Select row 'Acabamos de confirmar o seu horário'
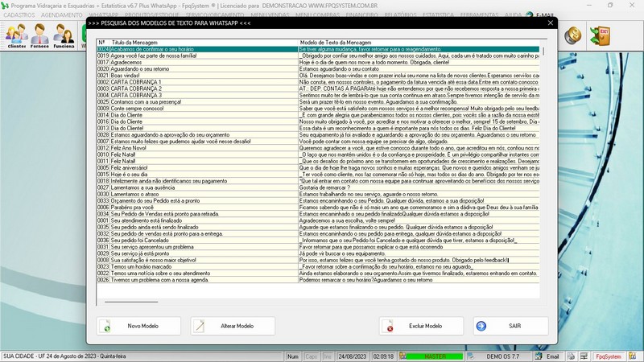This screenshot has height=362, width=644. tap(318, 49)
